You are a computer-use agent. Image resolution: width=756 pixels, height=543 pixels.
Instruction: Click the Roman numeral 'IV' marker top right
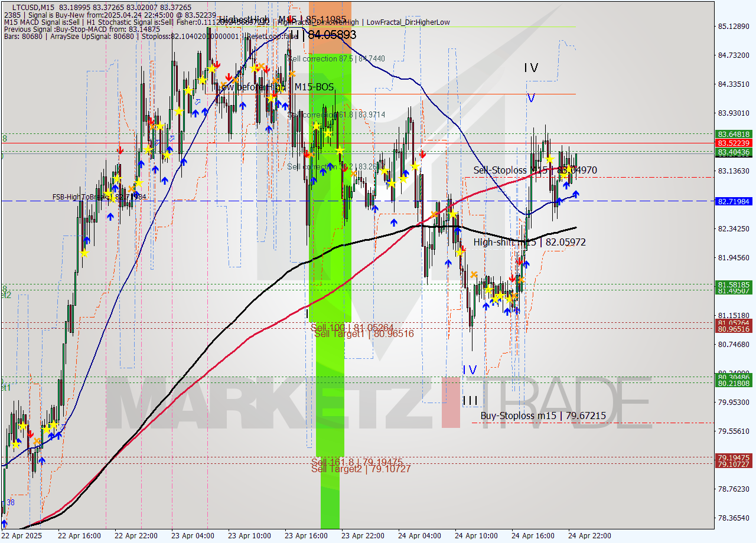tap(530, 68)
